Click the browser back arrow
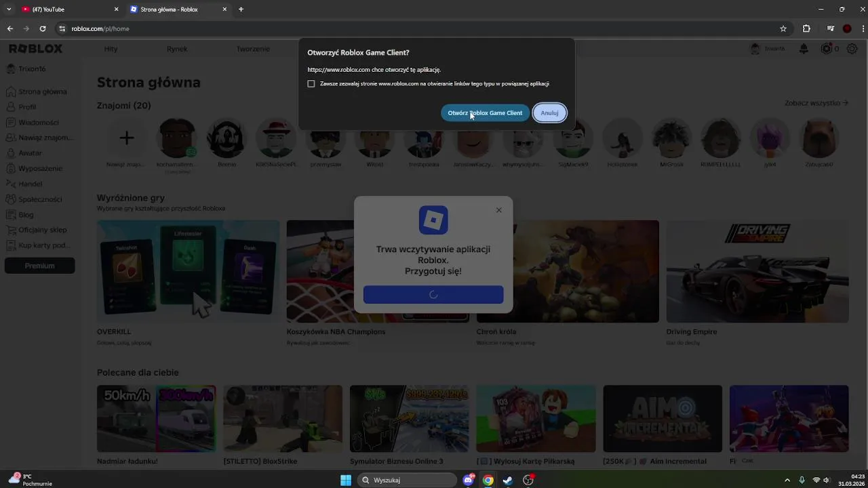Image resolution: width=868 pixels, height=488 pixels. pos(9,28)
